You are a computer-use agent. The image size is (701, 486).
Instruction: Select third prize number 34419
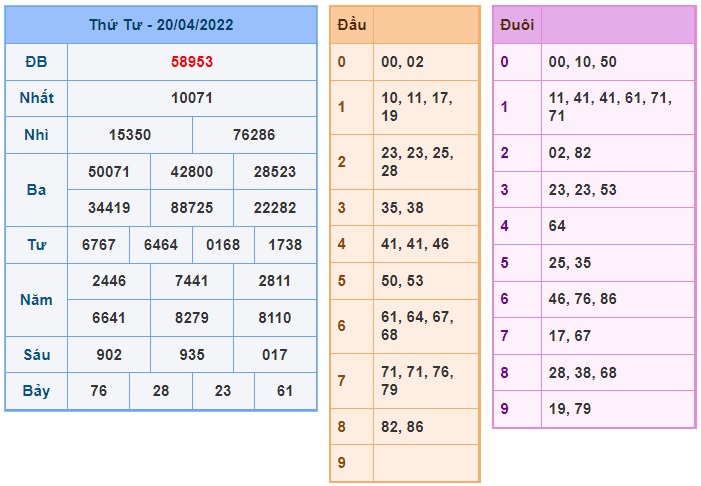109,208
